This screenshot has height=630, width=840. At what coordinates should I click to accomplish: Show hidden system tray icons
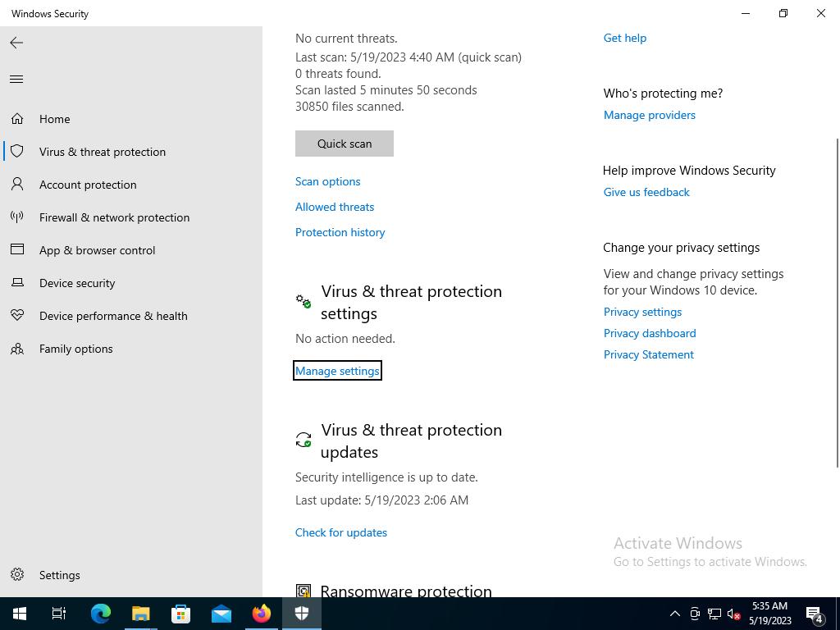(x=674, y=614)
